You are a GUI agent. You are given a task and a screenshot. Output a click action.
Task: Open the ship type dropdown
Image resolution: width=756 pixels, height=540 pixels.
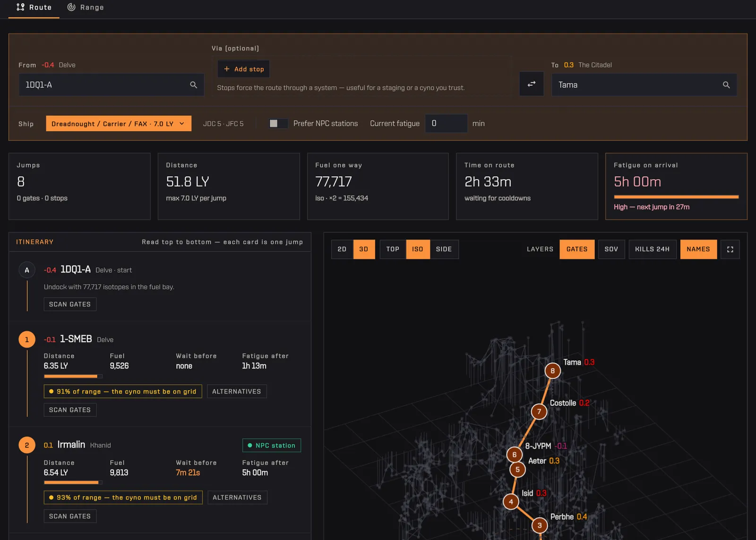pos(119,124)
